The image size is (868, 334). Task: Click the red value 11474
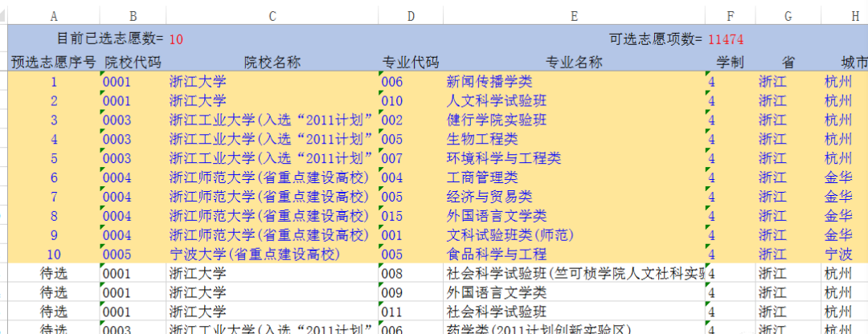(x=726, y=39)
